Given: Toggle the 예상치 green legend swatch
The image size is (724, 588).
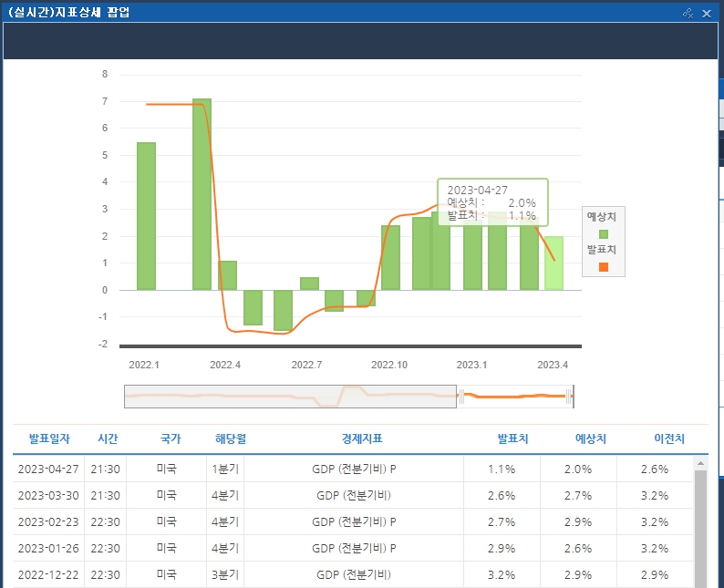Looking at the screenshot, I should [x=604, y=234].
